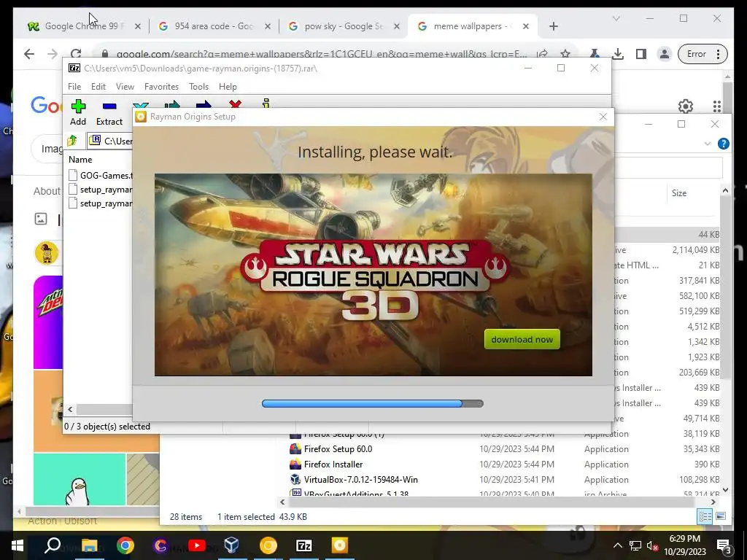Image resolution: width=747 pixels, height=560 pixels.
Task: Open the 7-Zip Favorites menu
Action: [x=161, y=87]
